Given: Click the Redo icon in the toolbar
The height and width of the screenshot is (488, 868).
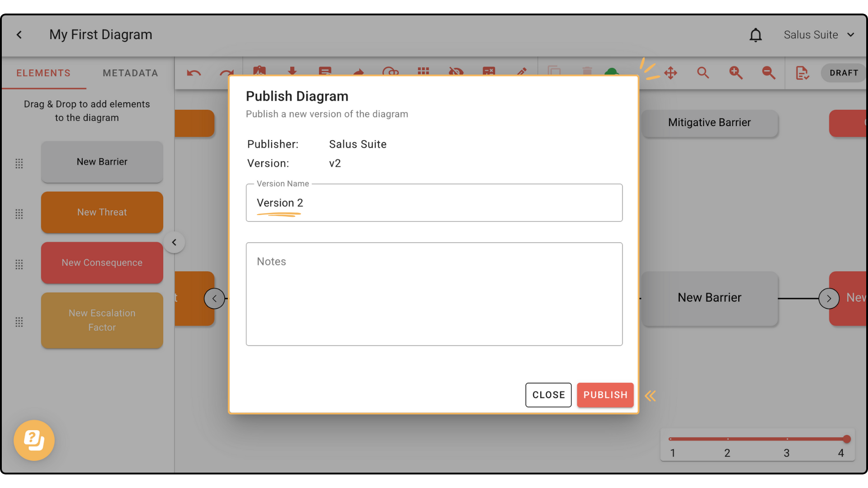Looking at the screenshot, I should [x=227, y=73].
